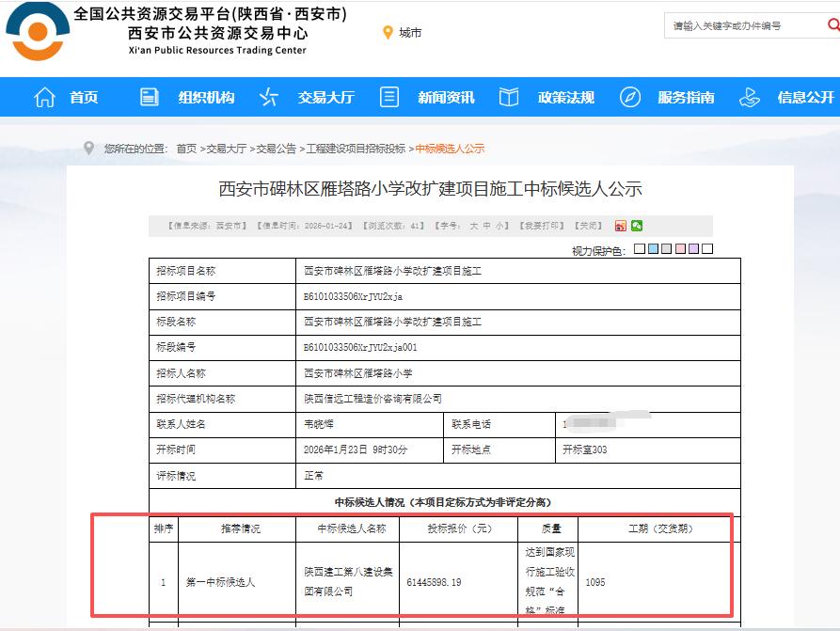
Task: Select the 组织机构 organization icon
Action: tap(148, 97)
